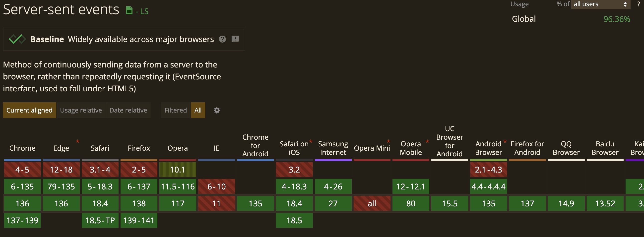The height and width of the screenshot is (237, 644).
Task: Select the Current aligned view
Action: pos(29,110)
